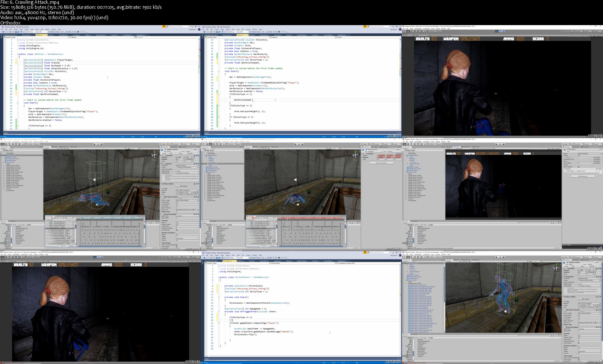Select the Hand tool in the 00:04:24 Unity frame

[x=3, y=144]
